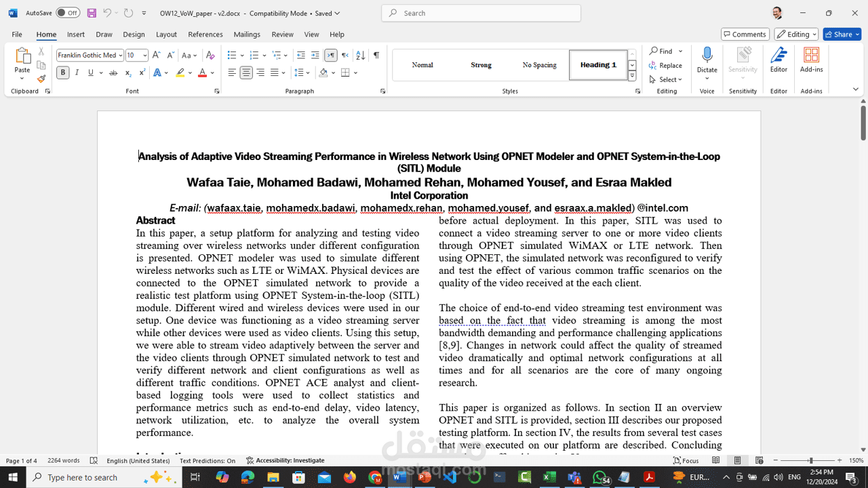The height and width of the screenshot is (488, 868).
Task: Apply red font color swatch
Action: pos(202,73)
